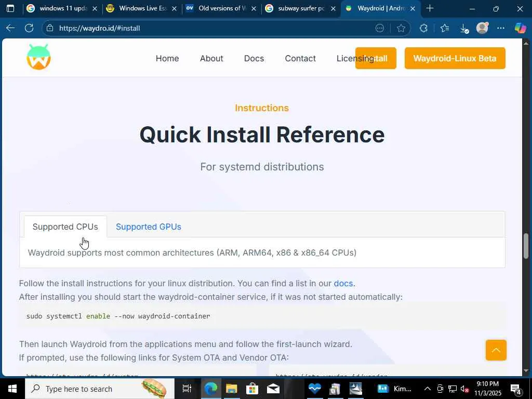
Task: Open Microsoft Store on taskbar
Action: point(252,389)
